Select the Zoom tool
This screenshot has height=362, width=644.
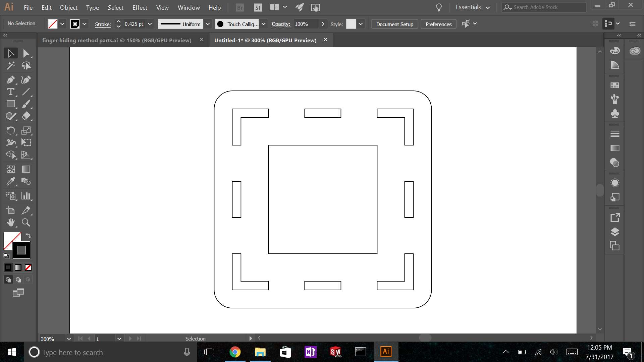(26, 222)
